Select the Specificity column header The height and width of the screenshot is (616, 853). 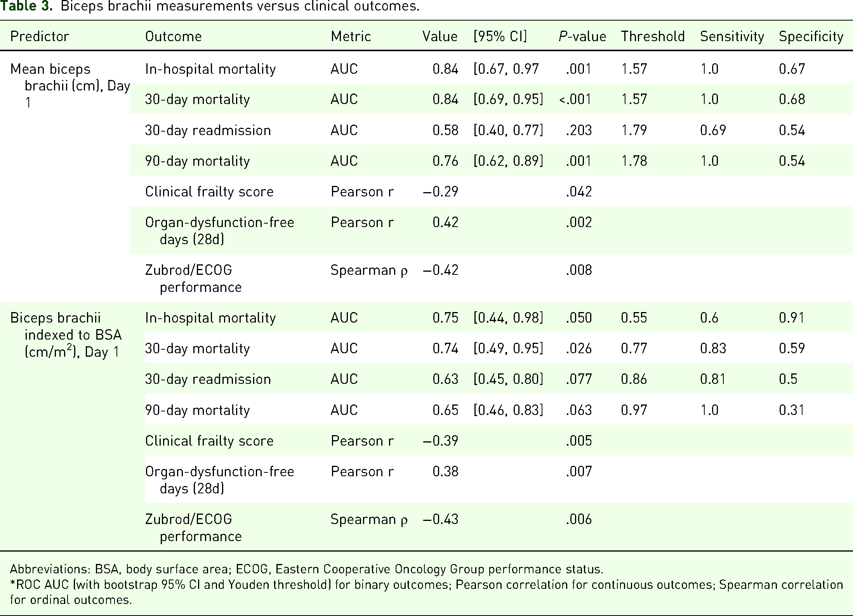tap(811, 36)
